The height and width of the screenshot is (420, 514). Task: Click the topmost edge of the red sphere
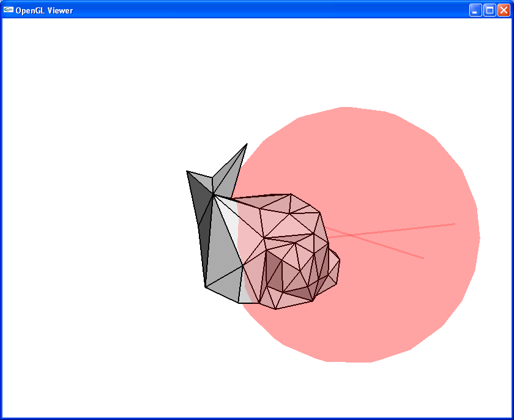pyautogui.click(x=346, y=108)
